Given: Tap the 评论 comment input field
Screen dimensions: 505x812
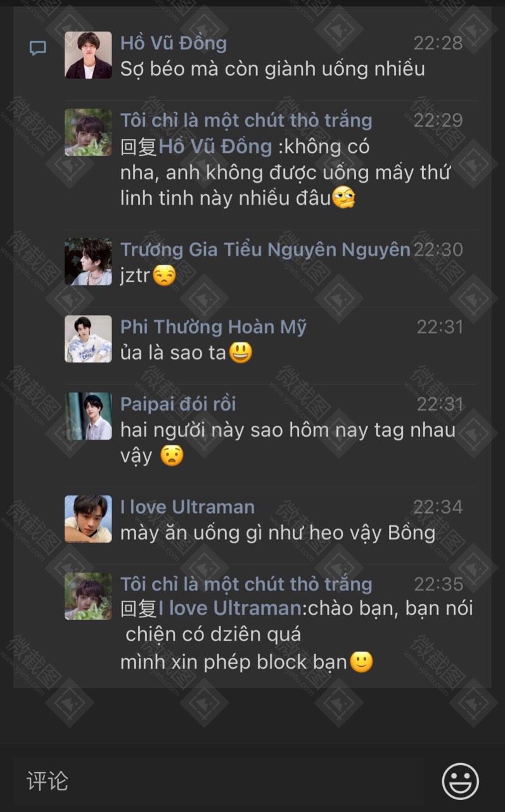Looking at the screenshot, I should click(x=219, y=781).
